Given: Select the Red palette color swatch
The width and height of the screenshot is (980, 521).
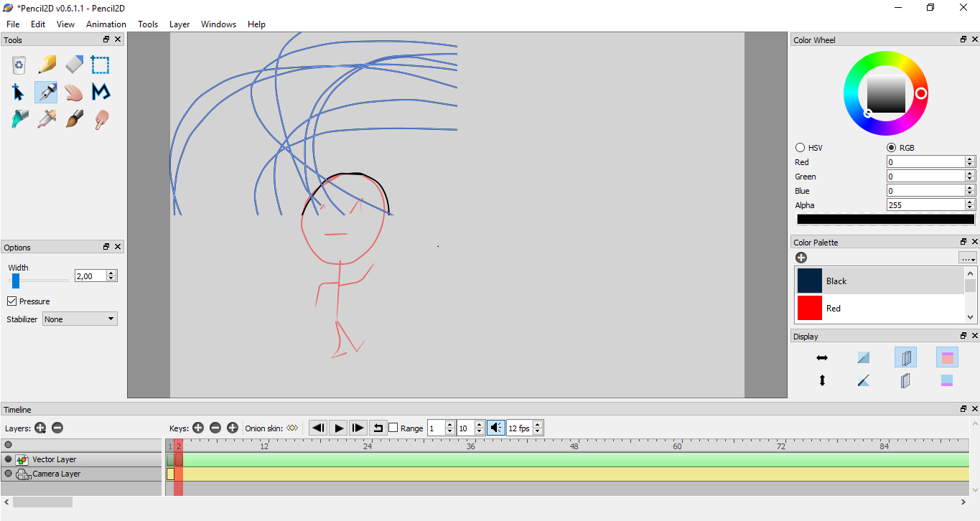Looking at the screenshot, I should click(x=810, y=309).
